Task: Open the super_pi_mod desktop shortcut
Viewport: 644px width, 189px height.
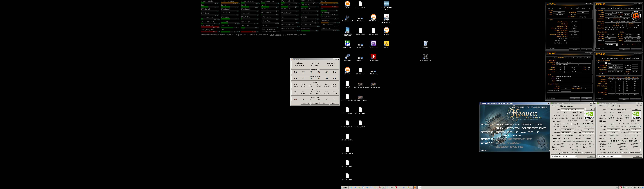Action: pyautogui.click(x=347, y=44)
